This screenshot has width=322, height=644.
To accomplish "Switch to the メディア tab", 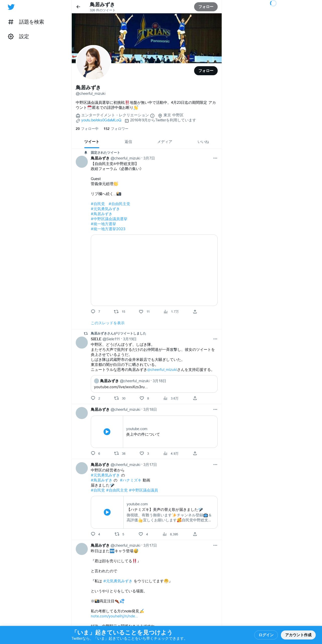I will [x=165, y=142].
